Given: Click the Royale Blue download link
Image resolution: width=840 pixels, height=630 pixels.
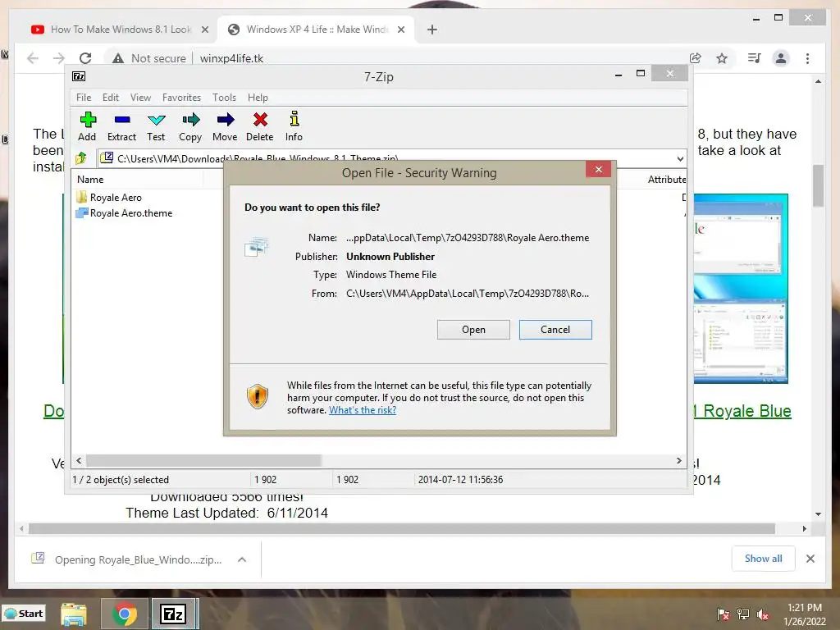Looking at the screenshot, I should click(742, 411).
